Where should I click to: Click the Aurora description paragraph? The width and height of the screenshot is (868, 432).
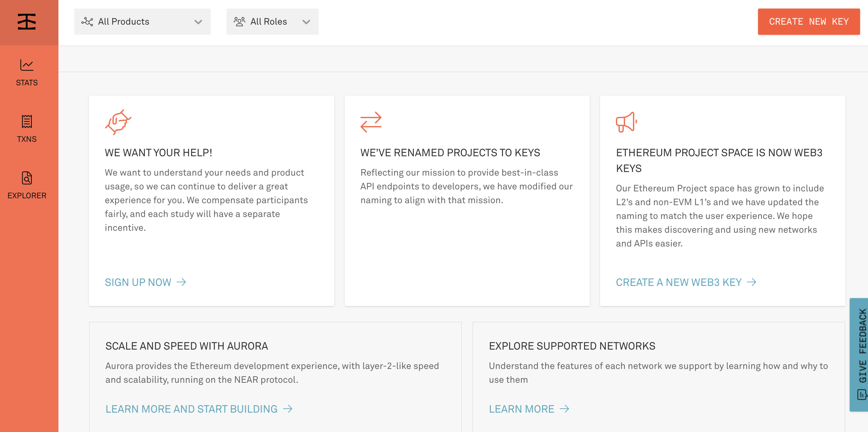tap(272, 373)
